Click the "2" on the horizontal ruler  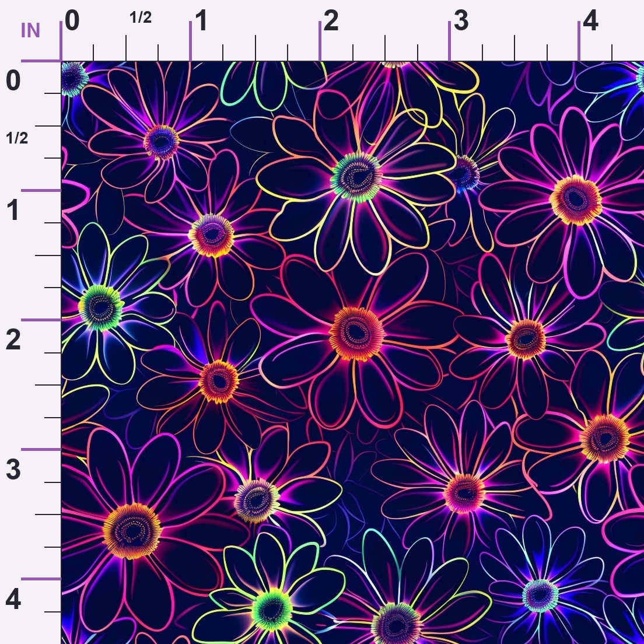pos(331,20)
